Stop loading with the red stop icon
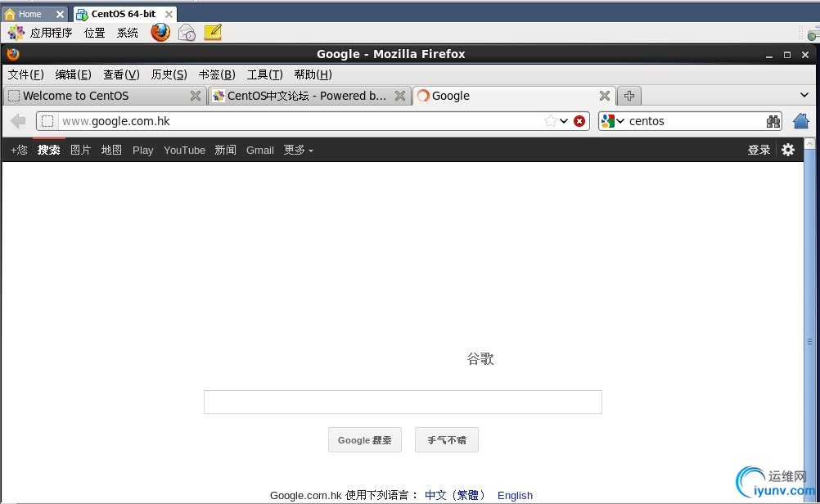Viewport: 820px width, 504px height. coord(579,121)
